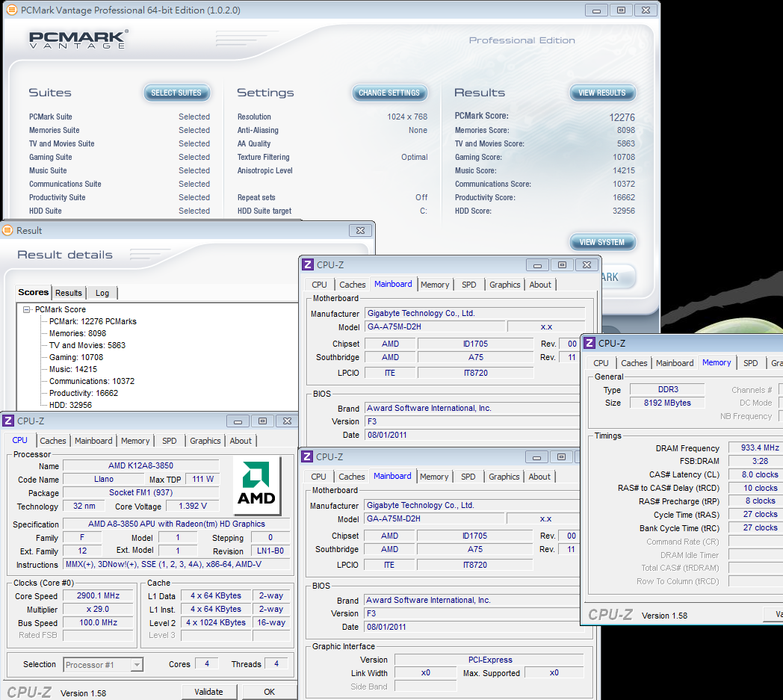Click the Core Voltage 1.392 V field
This screenshot has width=783, height=700.
click(x=194, y=506)
